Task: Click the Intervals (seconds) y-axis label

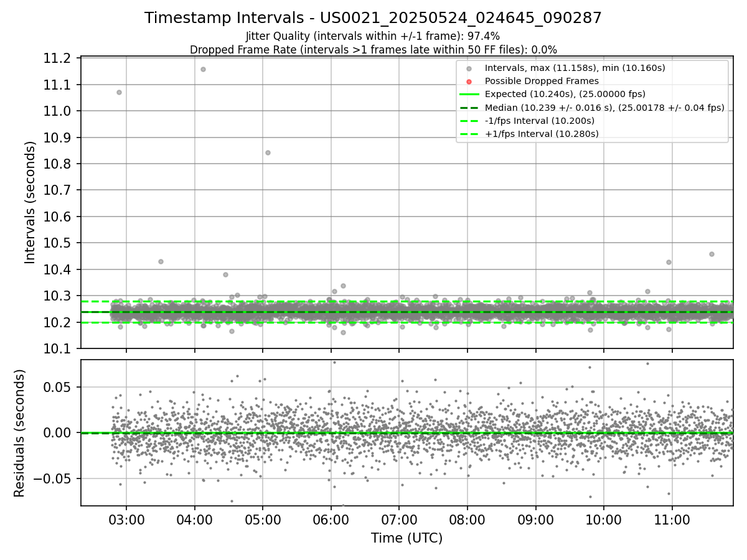Action: coord(31,202)
